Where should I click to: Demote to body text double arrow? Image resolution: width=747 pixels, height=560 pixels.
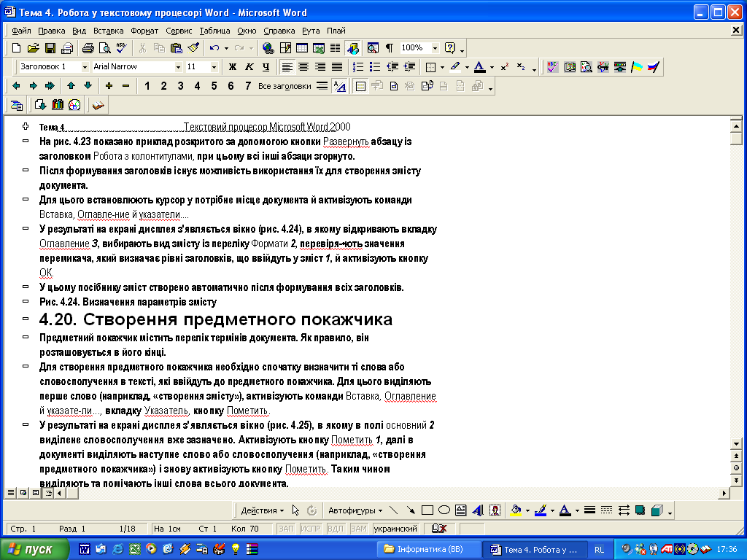click(50, 86)
